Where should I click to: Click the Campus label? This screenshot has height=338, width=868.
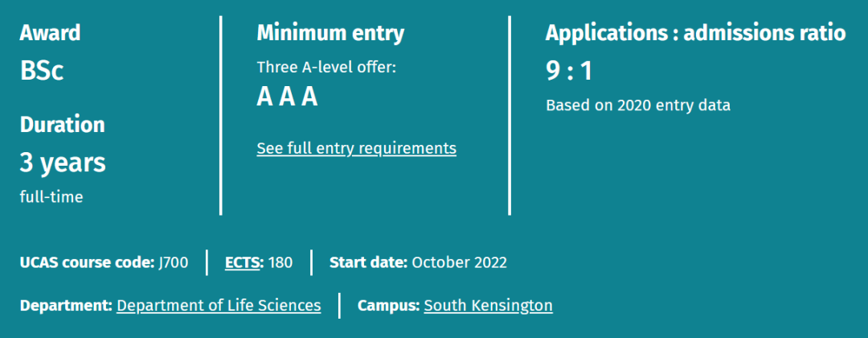pyautogui.click(x=388, y=306)
